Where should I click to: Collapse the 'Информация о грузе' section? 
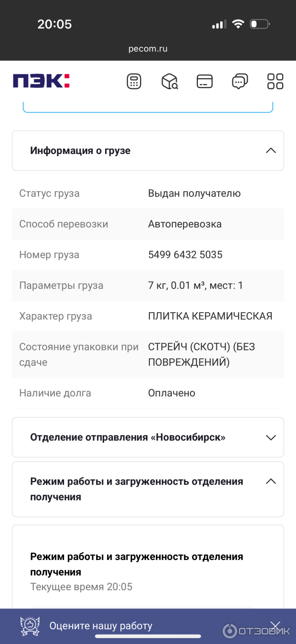coord(270,151)
